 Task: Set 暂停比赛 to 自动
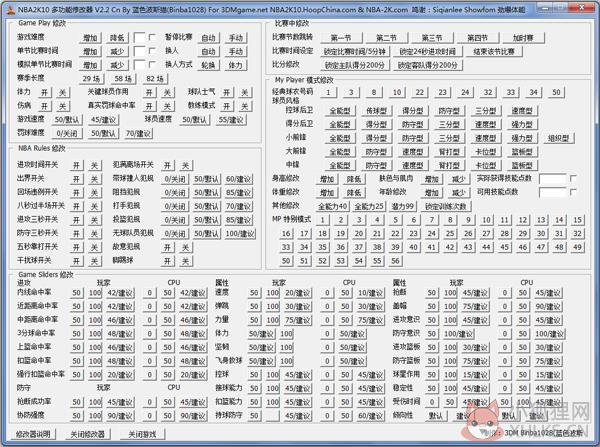click(x=209, y=38)
